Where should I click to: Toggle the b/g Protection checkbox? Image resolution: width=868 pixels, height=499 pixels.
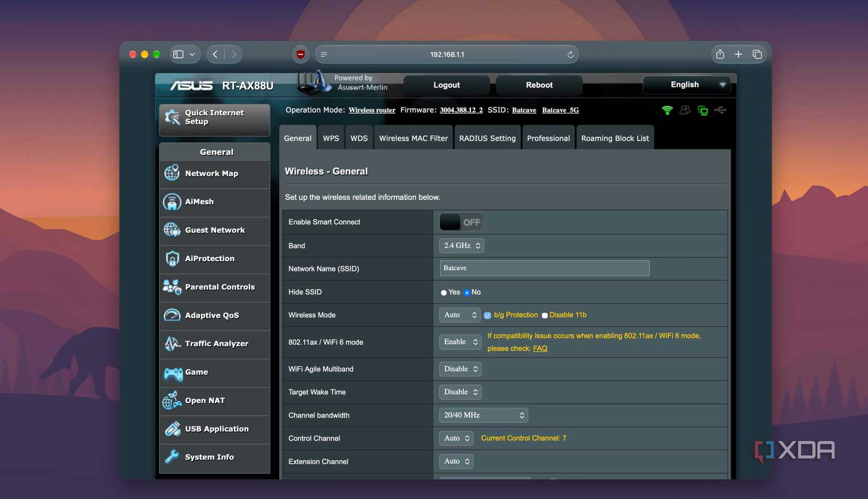pyautogui.click(x=488, y=315)
